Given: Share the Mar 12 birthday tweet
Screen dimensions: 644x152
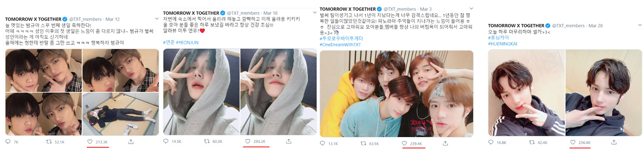Looking at the screenshot, I should point(131,141).
